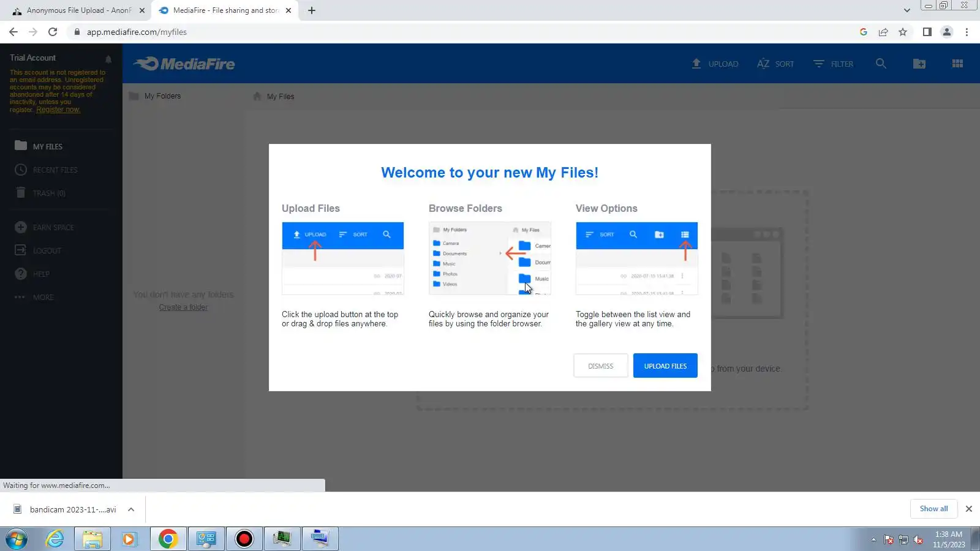Click the UPLOAD toolbar button

tap(715, 64)
